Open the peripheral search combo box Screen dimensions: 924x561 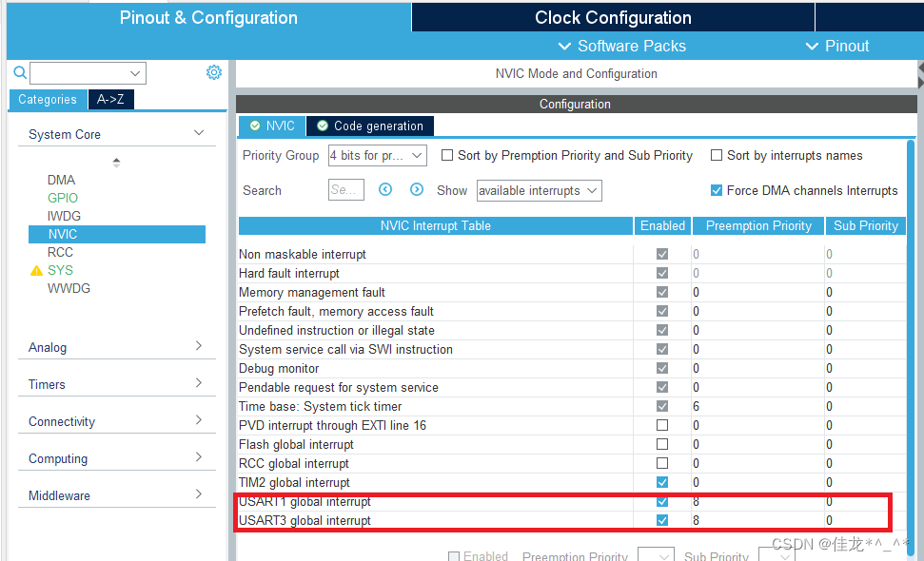click(88, 73)
